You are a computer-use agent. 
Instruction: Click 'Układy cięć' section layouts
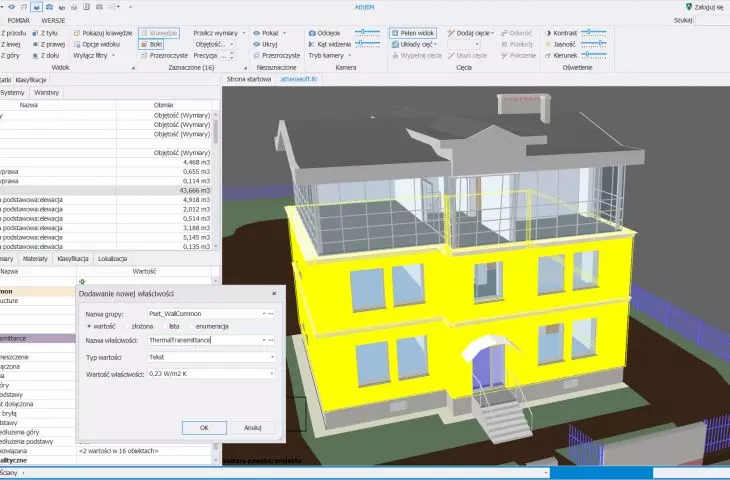[x=414, y=44]
